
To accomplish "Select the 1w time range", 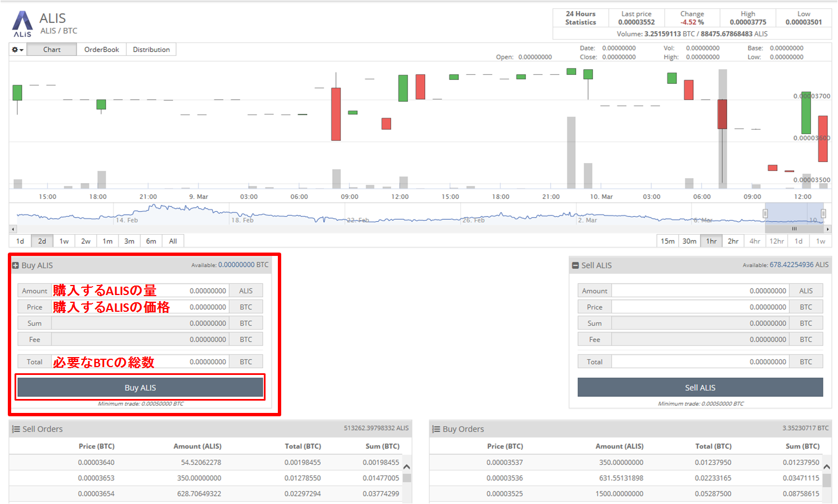I will [x=64, y=241].
